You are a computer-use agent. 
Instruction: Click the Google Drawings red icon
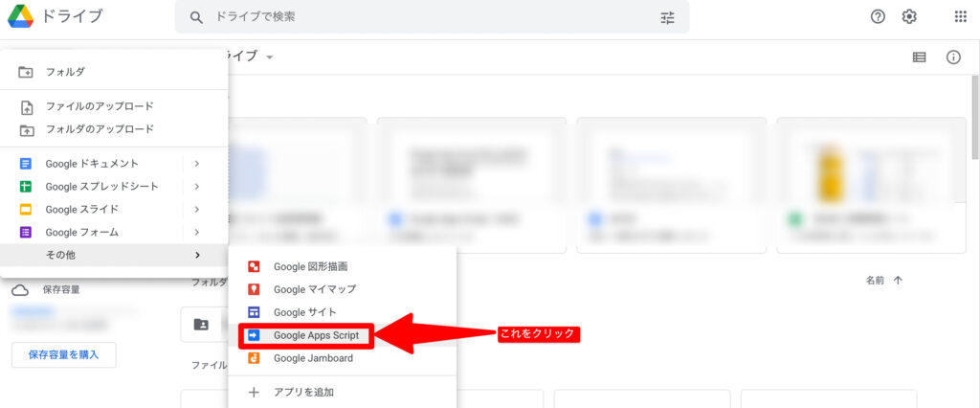pyautogui.click(x=254, y=266)
